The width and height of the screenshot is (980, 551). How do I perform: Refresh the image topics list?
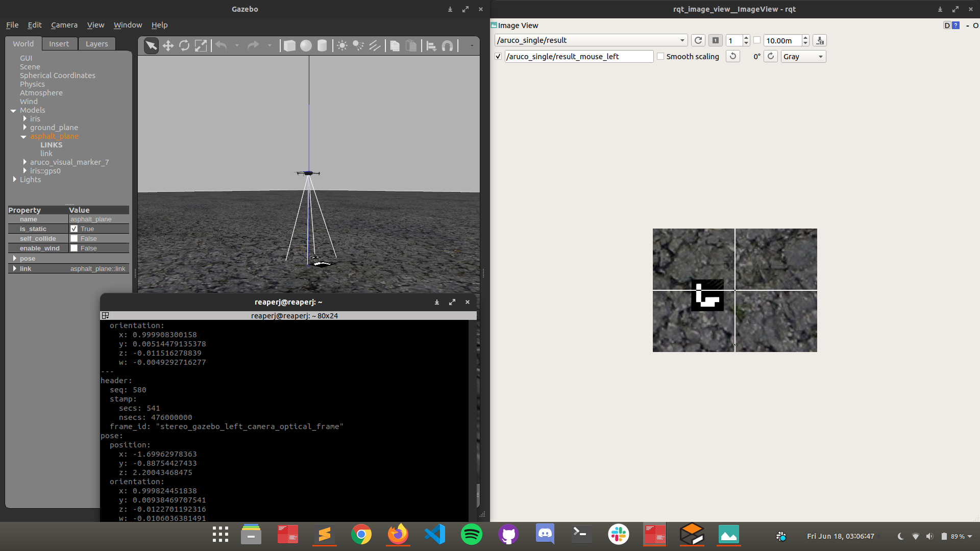pyautogui.click(x=698, y=40)
